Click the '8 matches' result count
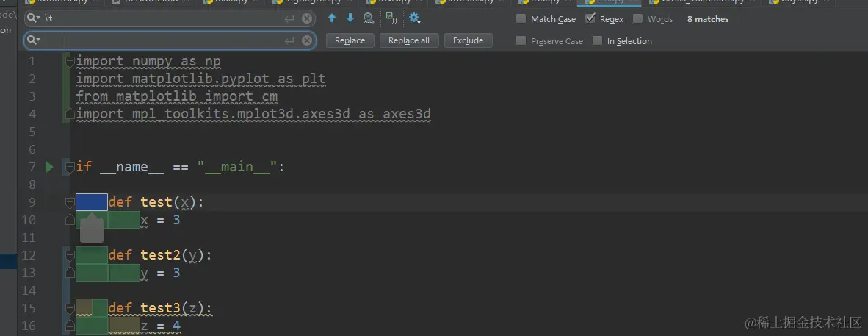 [x=707, y=19]
